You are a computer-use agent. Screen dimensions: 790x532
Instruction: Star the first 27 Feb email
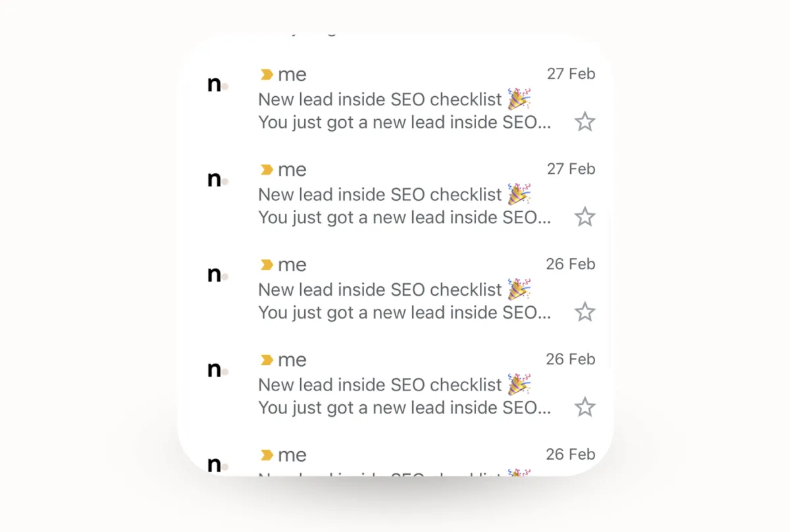[x=585, y=122]
